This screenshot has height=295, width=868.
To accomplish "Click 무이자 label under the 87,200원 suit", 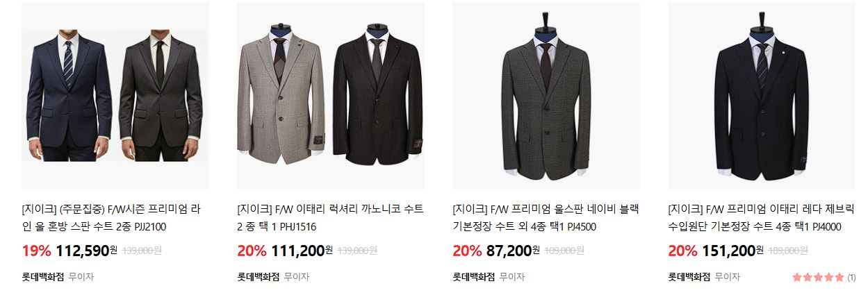I will coord(512,276).
